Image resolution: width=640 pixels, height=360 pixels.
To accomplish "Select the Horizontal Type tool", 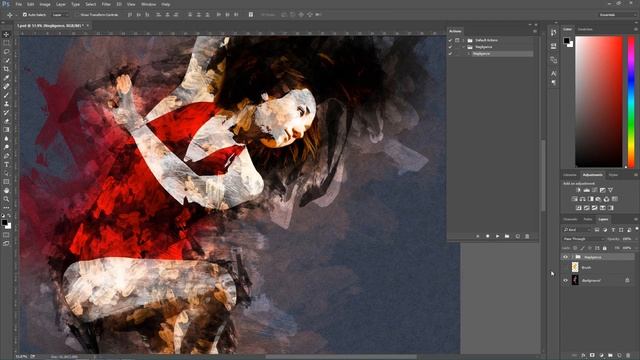I will coord(6,164).
